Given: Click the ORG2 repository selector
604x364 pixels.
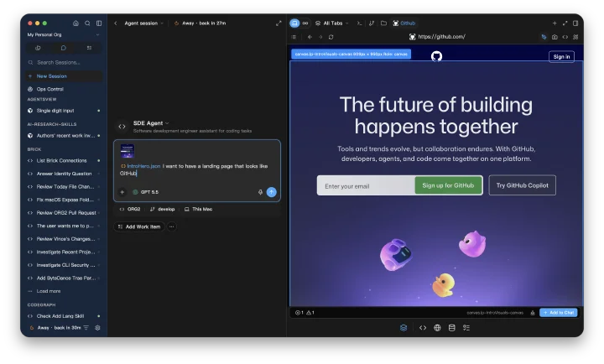Looking at the screenshot, I should 130,209.
